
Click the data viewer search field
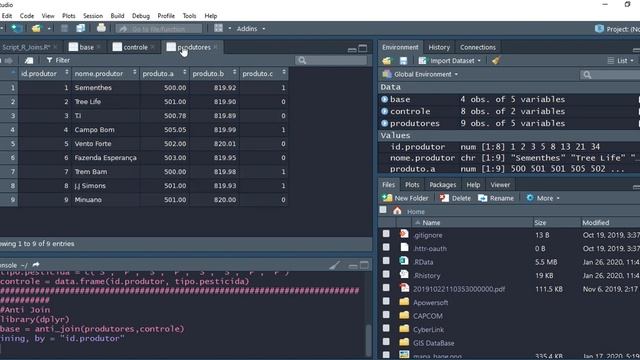coord(331,60)
